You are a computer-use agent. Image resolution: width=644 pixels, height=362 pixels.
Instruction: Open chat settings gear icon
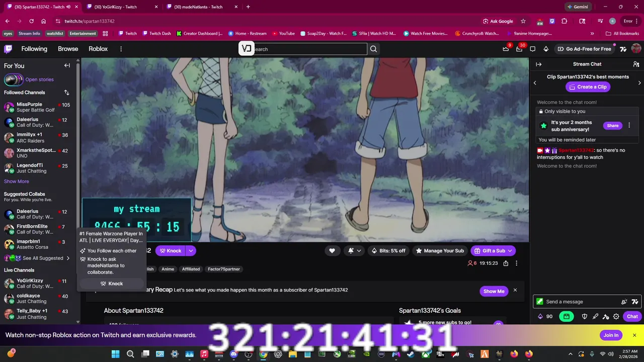pos(616,316)
